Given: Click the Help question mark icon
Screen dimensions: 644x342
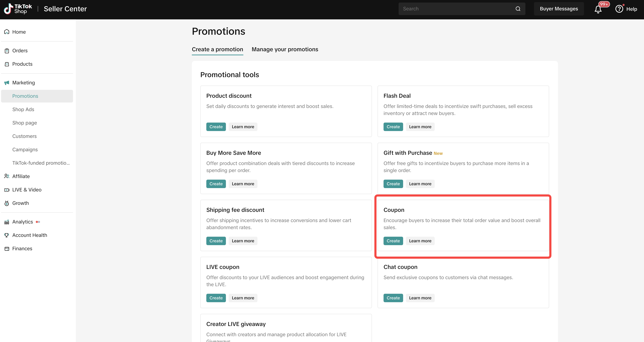Looking at the screenshot, I should (x=619, y=9).
